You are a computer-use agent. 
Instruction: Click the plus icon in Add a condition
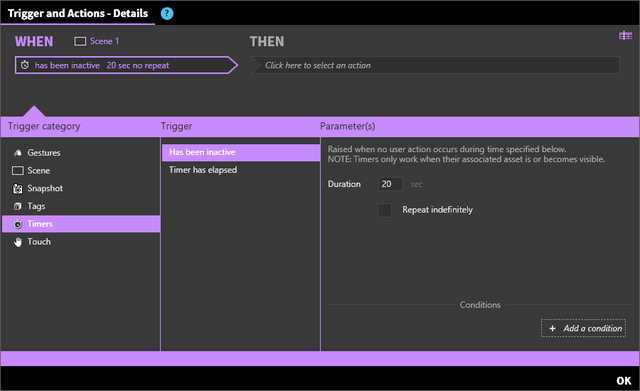tap(552, 328)
